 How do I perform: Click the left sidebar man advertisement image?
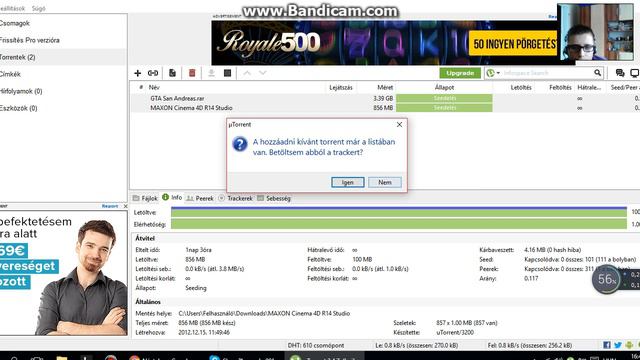tap(64, 273)
